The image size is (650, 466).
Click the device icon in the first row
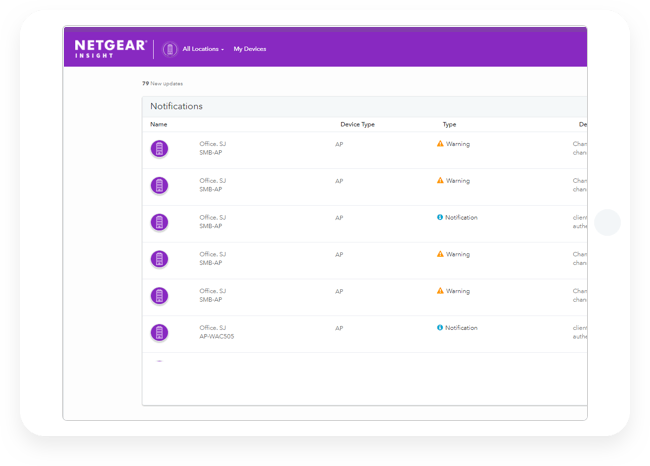coord(159,149)
